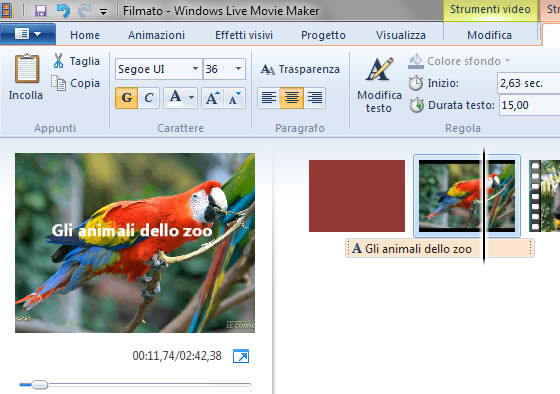Open Modifica testo edit text tool
The image size is (560, 394).
(379, 84)
